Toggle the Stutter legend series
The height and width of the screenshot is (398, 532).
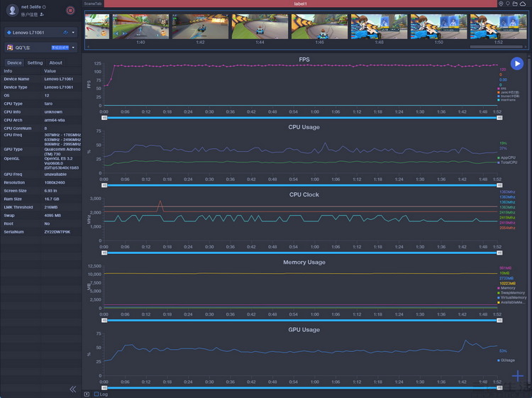[509, 96]
